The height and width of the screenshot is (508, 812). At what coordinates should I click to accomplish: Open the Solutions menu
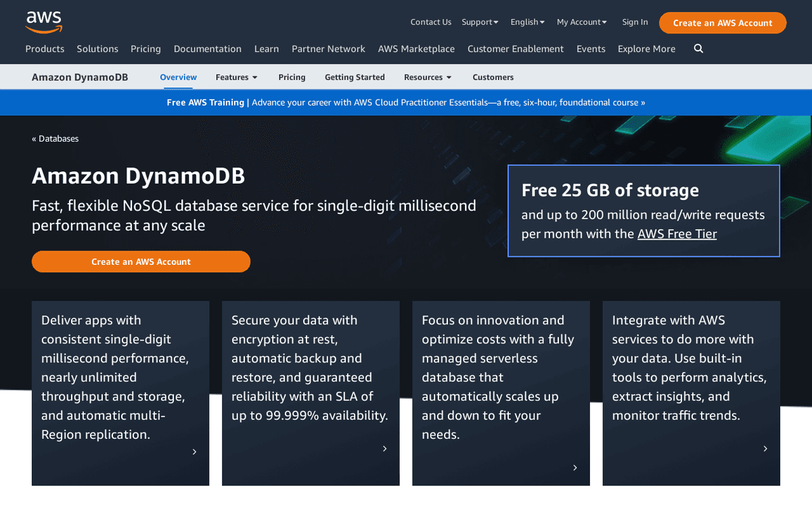tap(97, 49)
